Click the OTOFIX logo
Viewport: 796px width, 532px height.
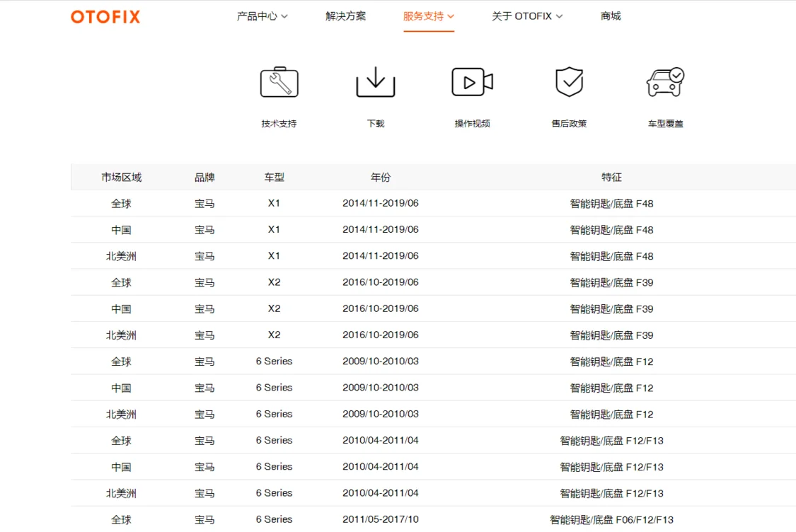point(105,17)
